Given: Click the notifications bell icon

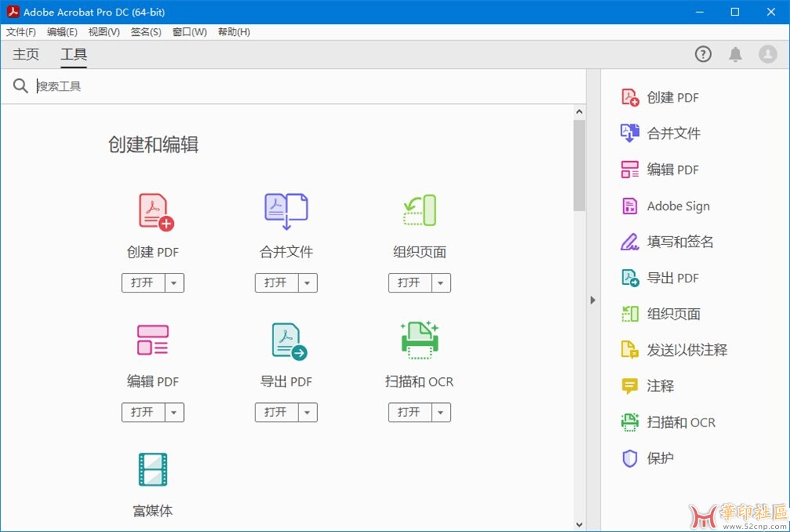Looking at the screenshot, I should pyautogui.click(x=735, y=54).
